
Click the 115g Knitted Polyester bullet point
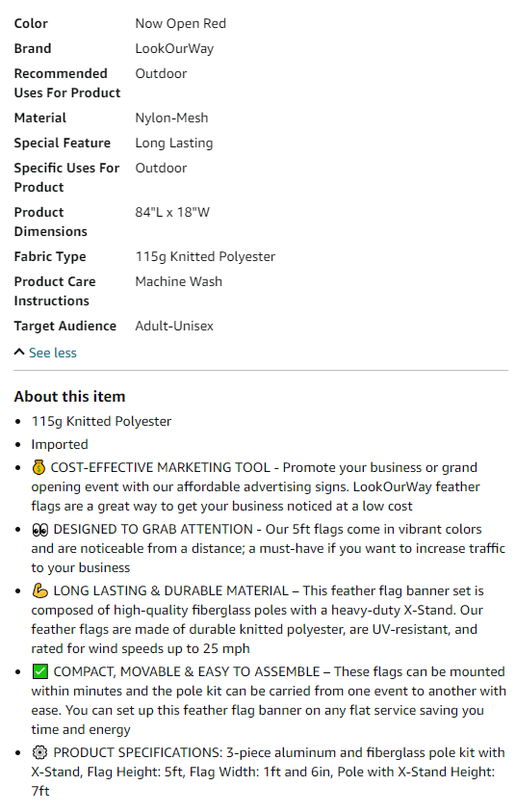point(101,422)
